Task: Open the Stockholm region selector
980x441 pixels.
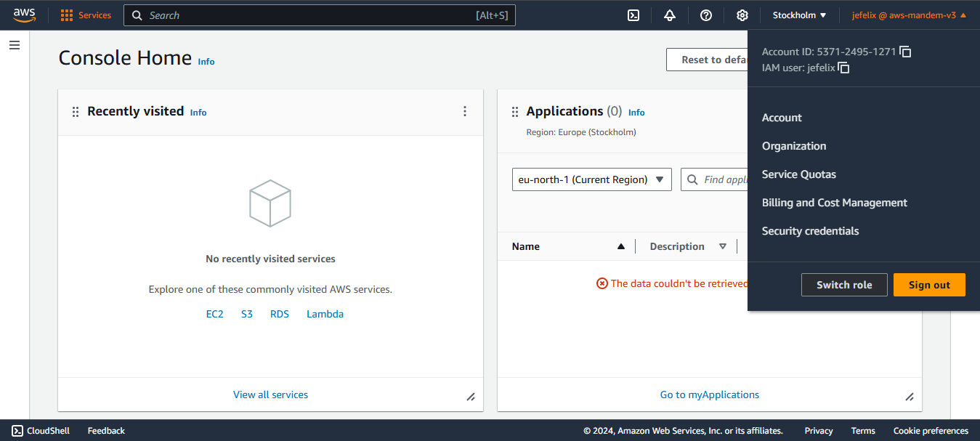Action: (x=799, y=15)
